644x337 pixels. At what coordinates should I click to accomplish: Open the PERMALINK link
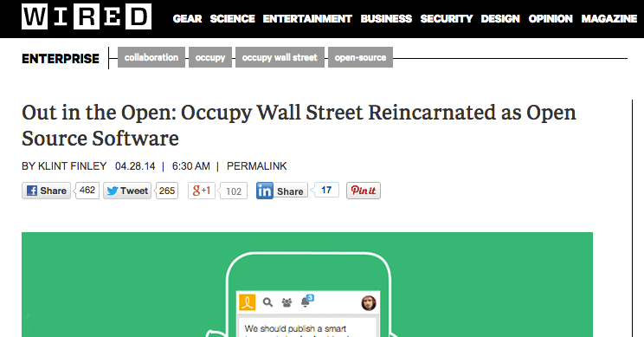pos(257,166)
